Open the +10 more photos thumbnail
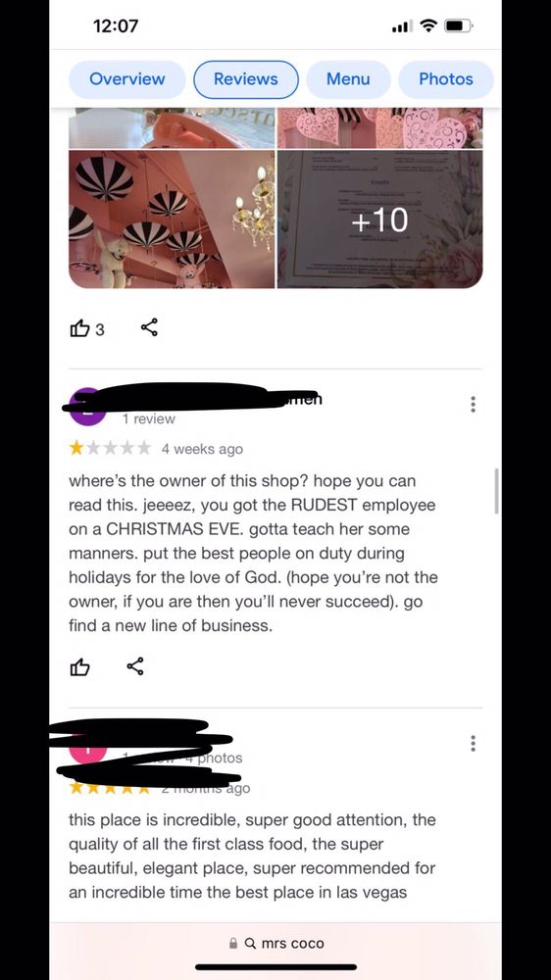Screen dimensions: 551x980 coord(379,220)
